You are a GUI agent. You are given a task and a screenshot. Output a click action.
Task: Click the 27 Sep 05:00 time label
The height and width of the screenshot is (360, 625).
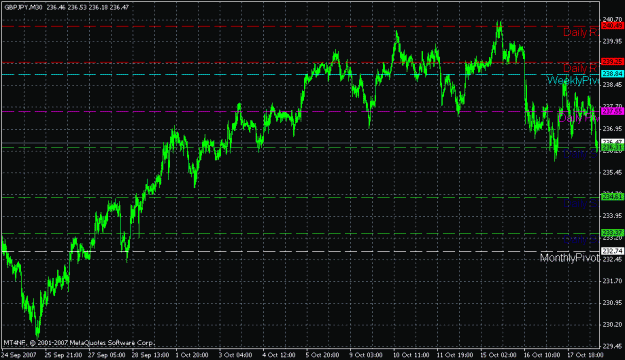106,355
